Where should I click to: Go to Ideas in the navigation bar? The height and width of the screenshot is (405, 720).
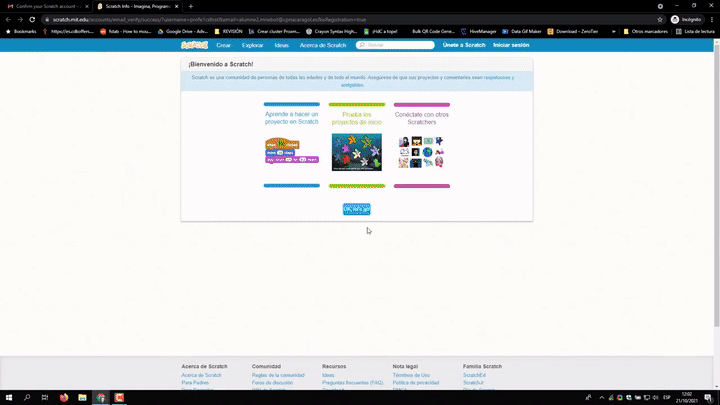point(282,45)
